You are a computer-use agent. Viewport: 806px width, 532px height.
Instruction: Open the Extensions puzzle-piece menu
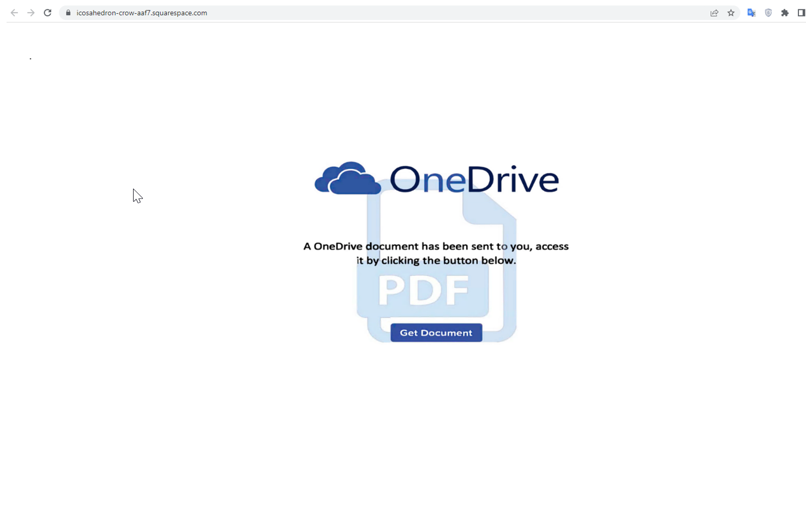tap(785, 13)
